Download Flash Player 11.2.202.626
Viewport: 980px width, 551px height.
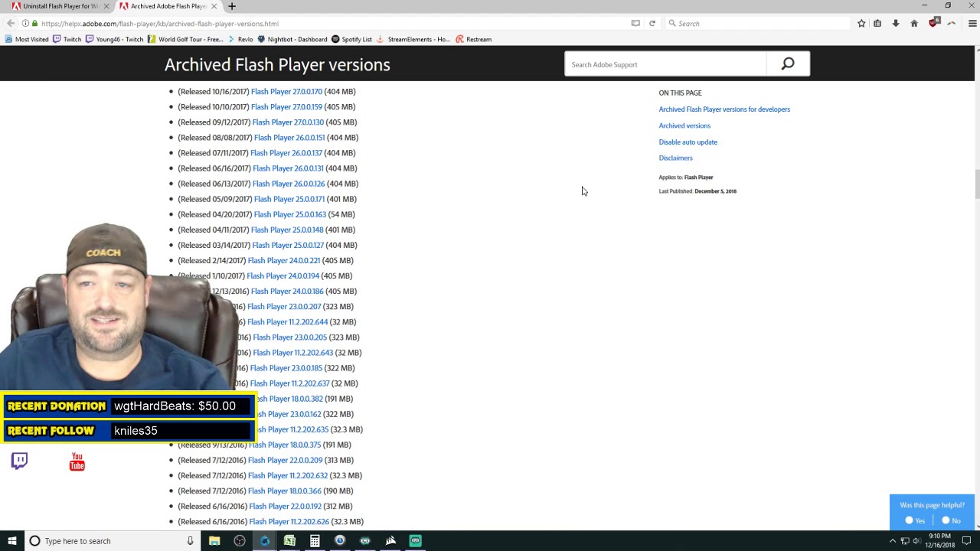(289, 522)
